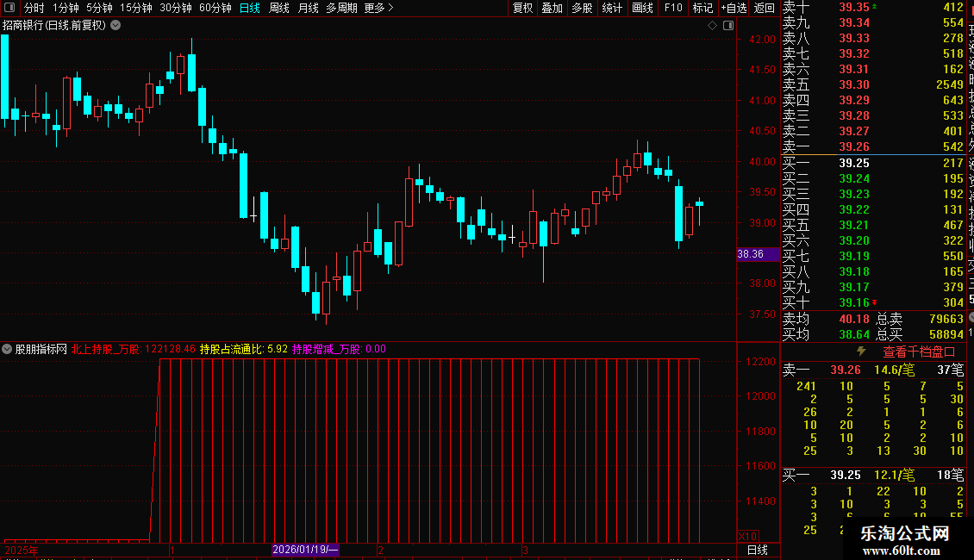
Task: Click the X10 scale label
Action: point(748,537)
